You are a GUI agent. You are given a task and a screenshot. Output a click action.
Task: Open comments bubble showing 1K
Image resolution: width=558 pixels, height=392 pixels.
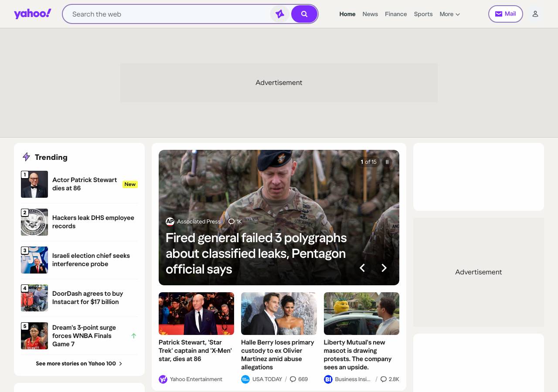coord(235,222)
